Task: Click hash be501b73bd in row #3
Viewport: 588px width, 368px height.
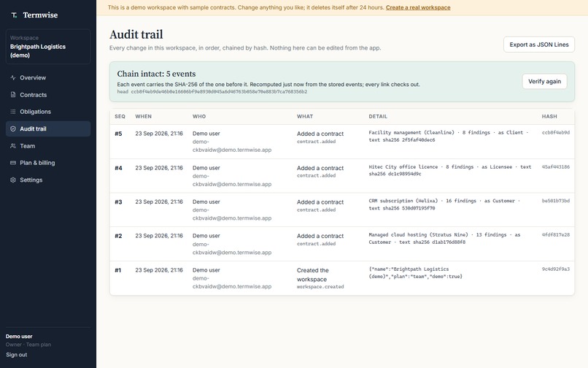Action: pos(556,201)
